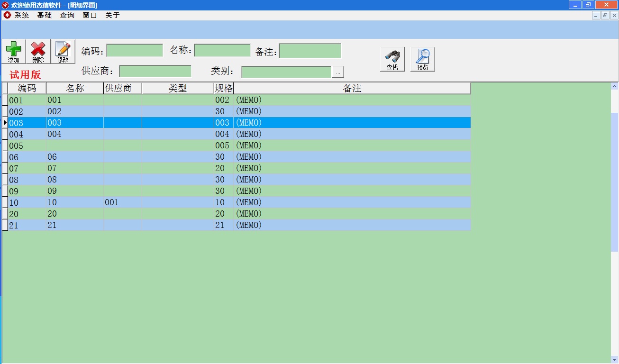Open the 关于 menu
The image size is (619, 364).
point(112,15)
